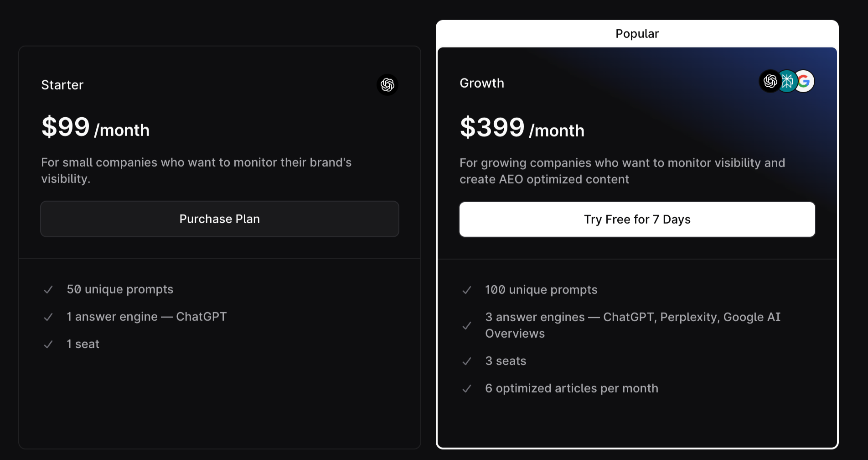Click the 6 optimized articles per month text
The height and width of the screenshot is (460, 868).
pyautogui.click(x=572, y=388)
